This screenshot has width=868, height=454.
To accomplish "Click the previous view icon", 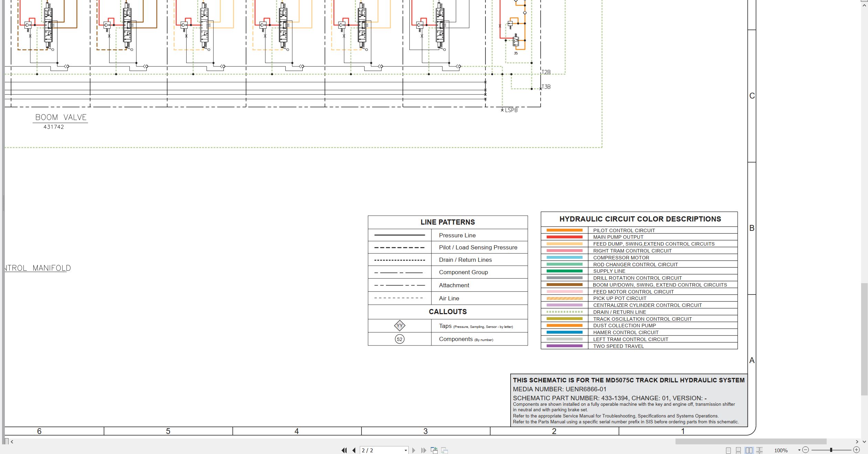I will 434,450.
